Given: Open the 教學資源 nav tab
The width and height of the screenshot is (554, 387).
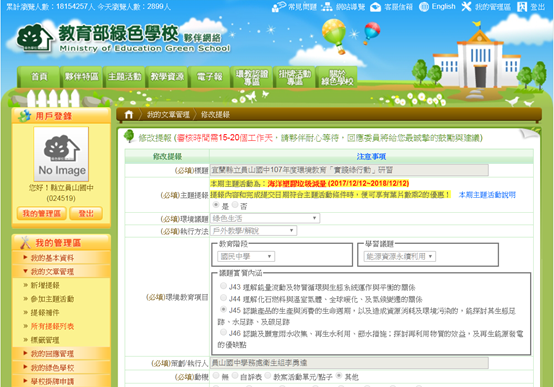Looking at the screenshot, I should pos(167,77).
